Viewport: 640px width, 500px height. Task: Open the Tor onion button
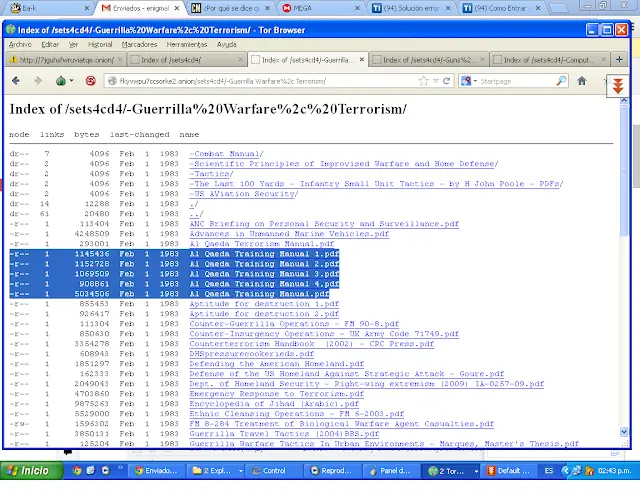pos(61,81)
